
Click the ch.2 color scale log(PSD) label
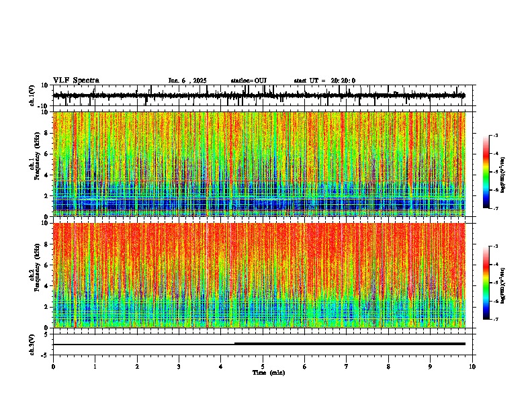coord(504,285)
